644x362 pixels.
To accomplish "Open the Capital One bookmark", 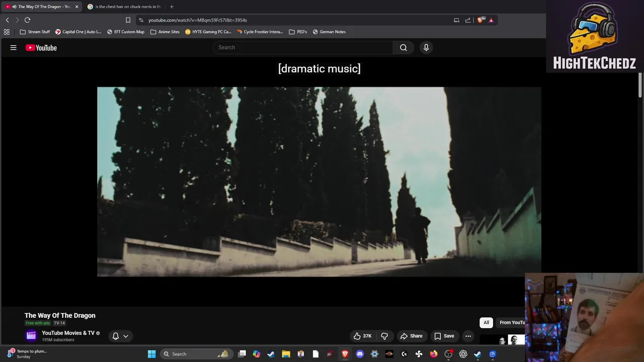I will (78, 32).
